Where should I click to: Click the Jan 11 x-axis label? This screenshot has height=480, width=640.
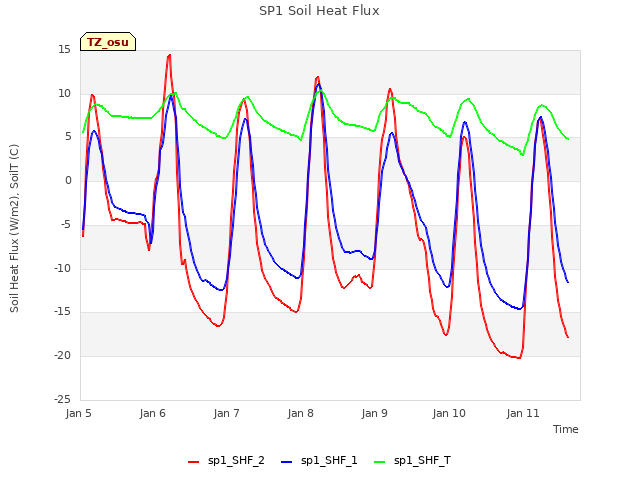[523, 413]
